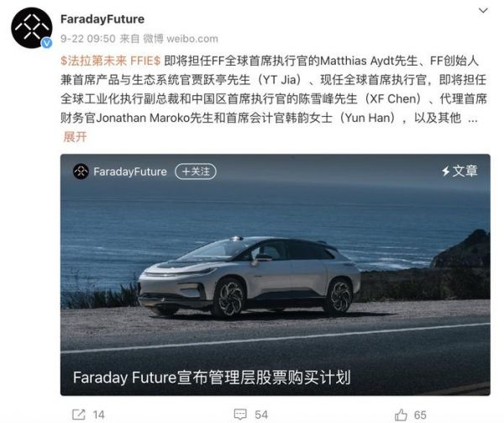
Task: Click the 9-22 09:50 post timestamp
Action: 87,39
